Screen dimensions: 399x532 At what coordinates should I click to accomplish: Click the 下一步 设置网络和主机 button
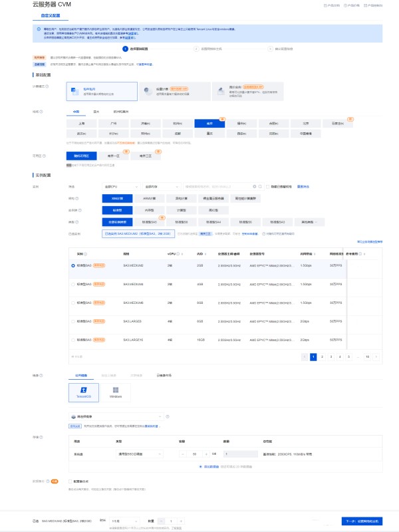(361, 521)
